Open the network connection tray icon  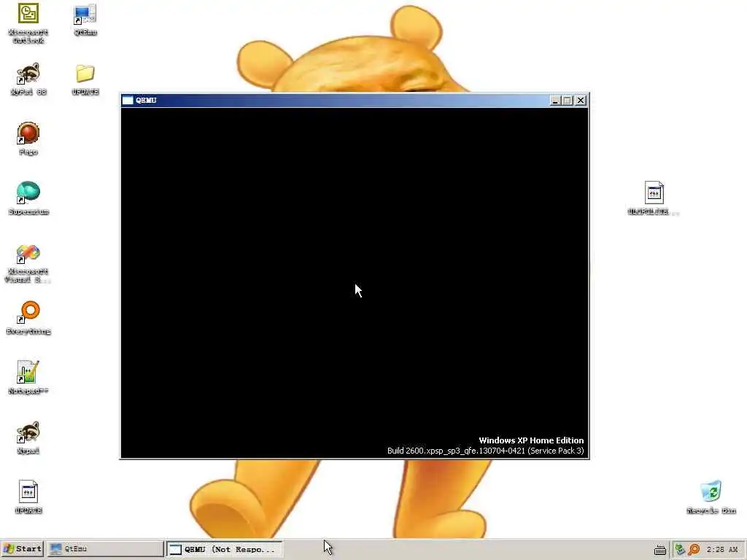click(x=680, y=550)
